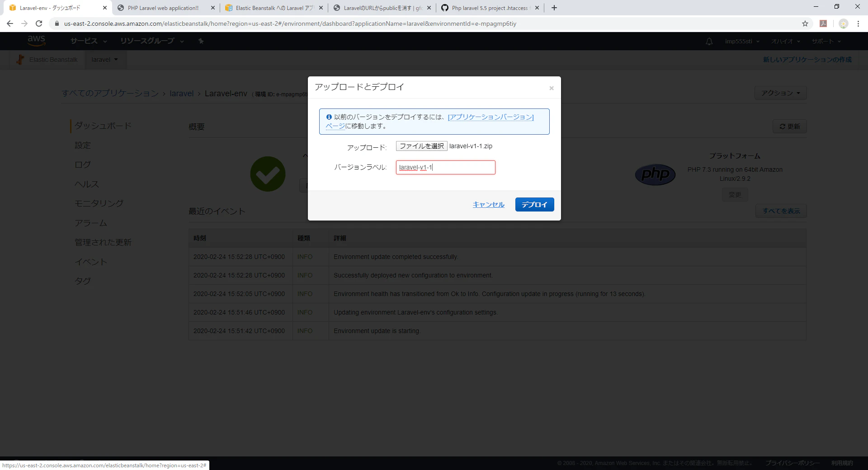Image resolution: width=868 pixels, height=470 pixels.
Task: Click the AWS logo icon
Action: click(36, 41)
